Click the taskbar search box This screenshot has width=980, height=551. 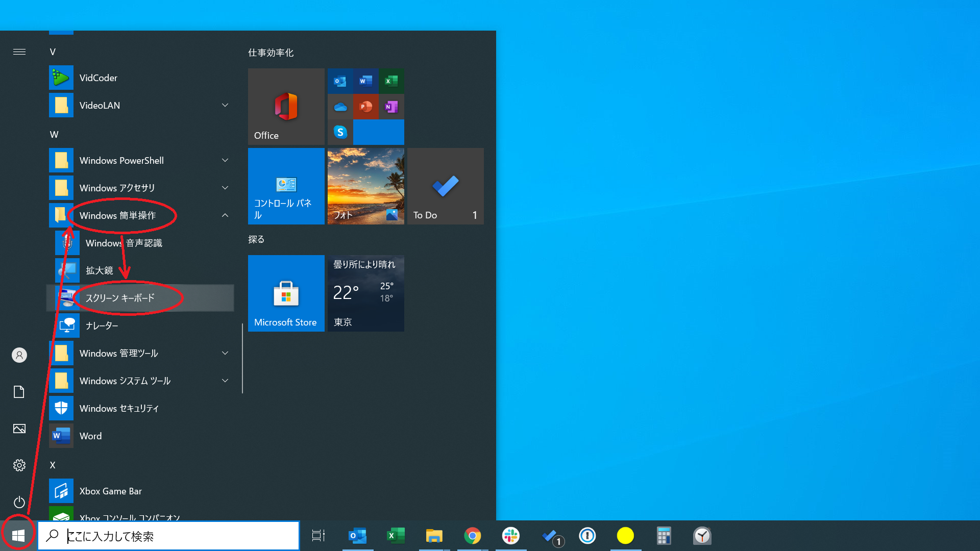pos(168,536)
